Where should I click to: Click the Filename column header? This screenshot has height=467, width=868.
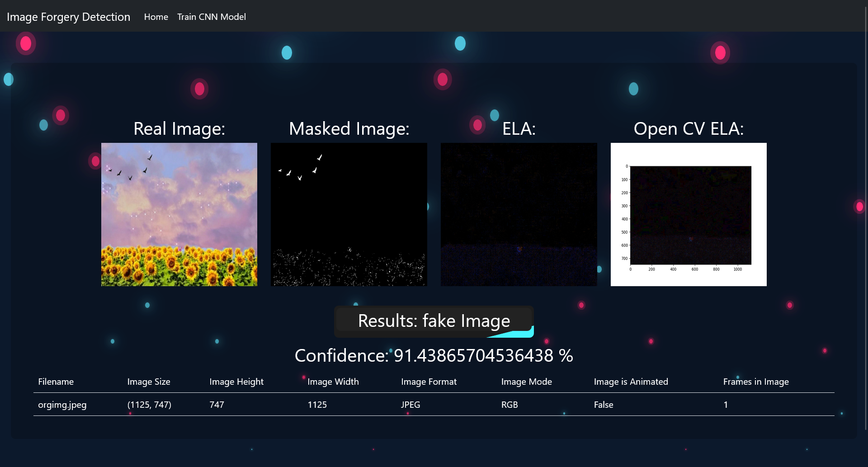point(56,382)
